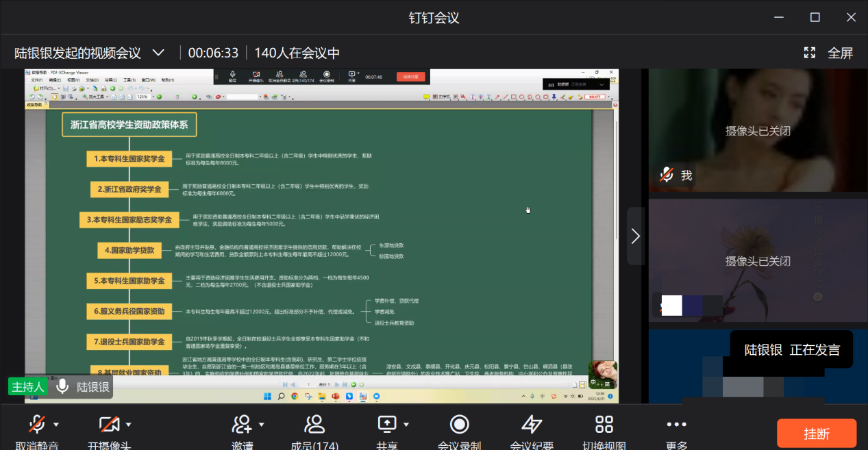Click the 邀请 invite icon
This screenshot has height=450, width=868.
pyautogui.click(x=241, y=425)
